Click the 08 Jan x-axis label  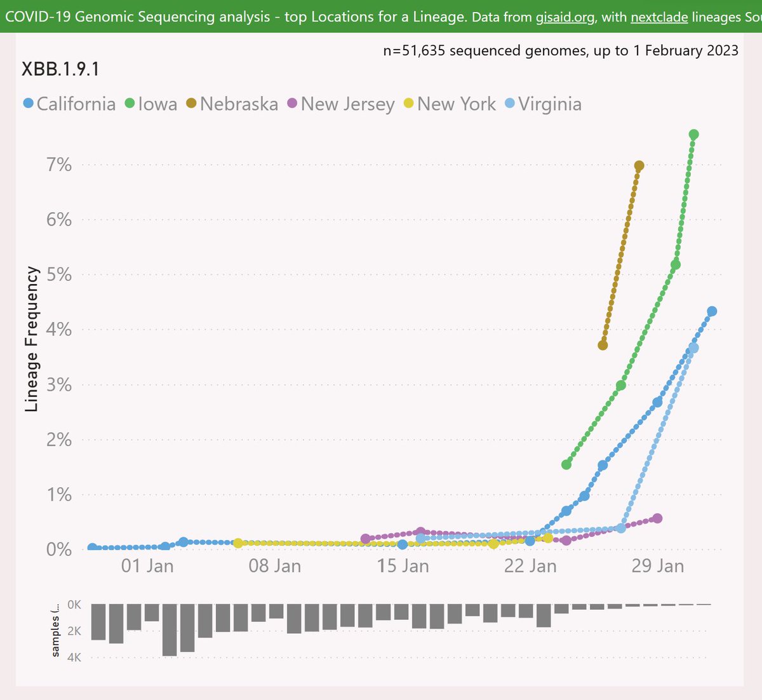tap(275, 565)
